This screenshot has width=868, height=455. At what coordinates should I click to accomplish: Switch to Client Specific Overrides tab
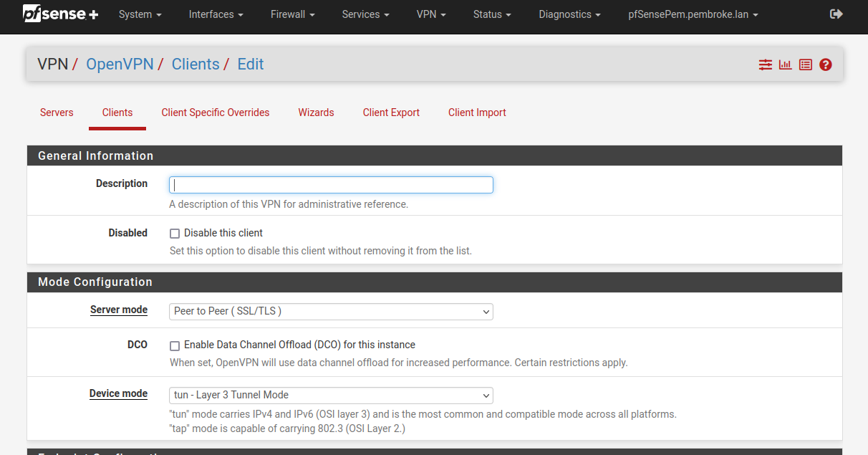click(x=216, y=112)
